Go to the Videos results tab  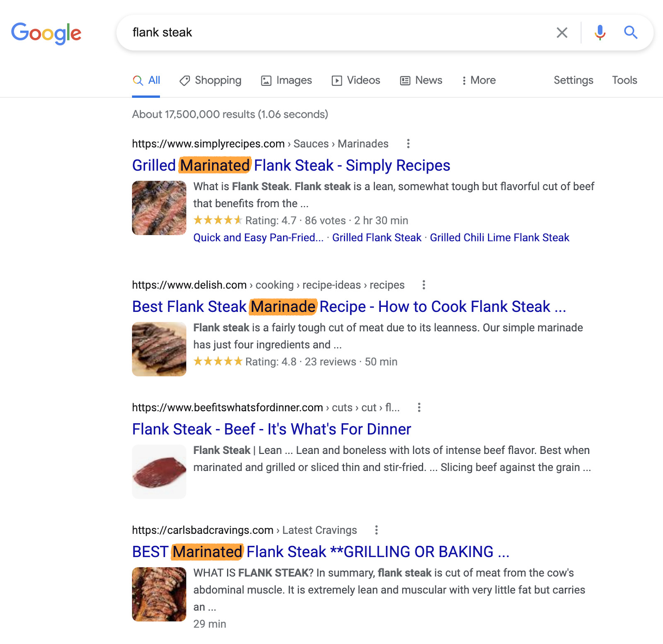(356, 80)
